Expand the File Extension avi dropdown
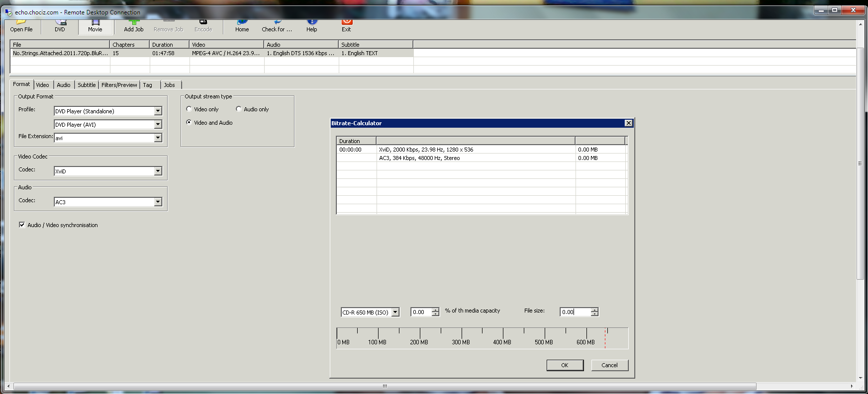The image size is (868, 394). [158, 138]
